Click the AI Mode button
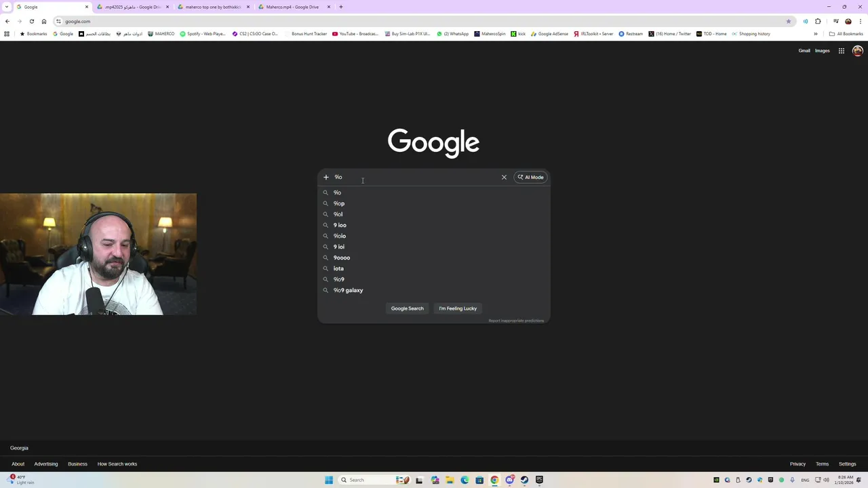Screen dimensions: 868x488 point(530,177)
